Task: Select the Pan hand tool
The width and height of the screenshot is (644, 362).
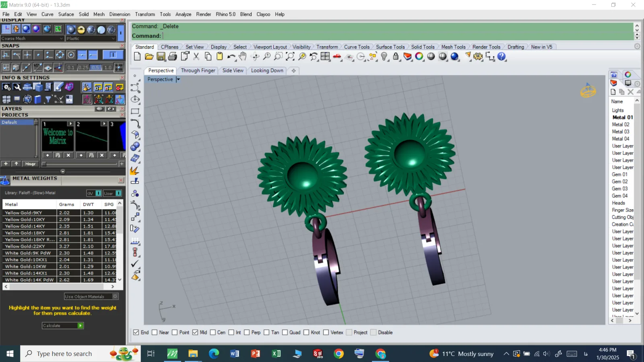Action: pos(243,57)
